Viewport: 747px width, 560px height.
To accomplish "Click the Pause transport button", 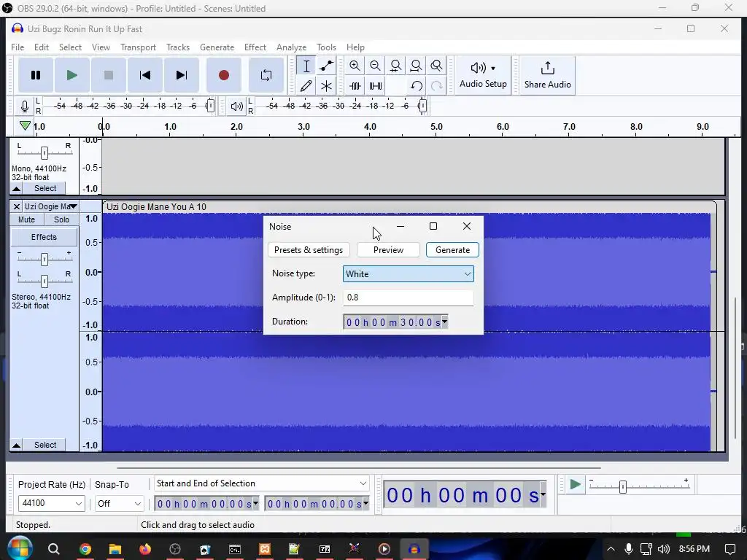I will (x=36, y=75).
